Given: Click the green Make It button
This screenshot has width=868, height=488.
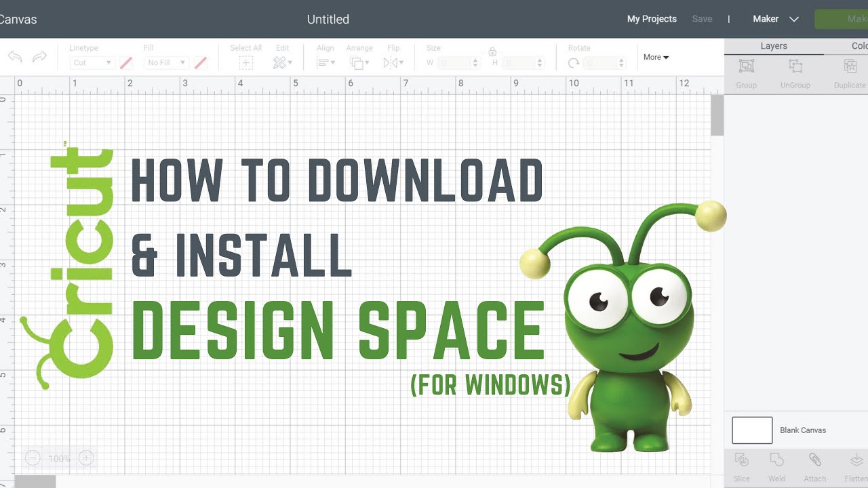Looking at the screenshot, I should click(841, 19).
